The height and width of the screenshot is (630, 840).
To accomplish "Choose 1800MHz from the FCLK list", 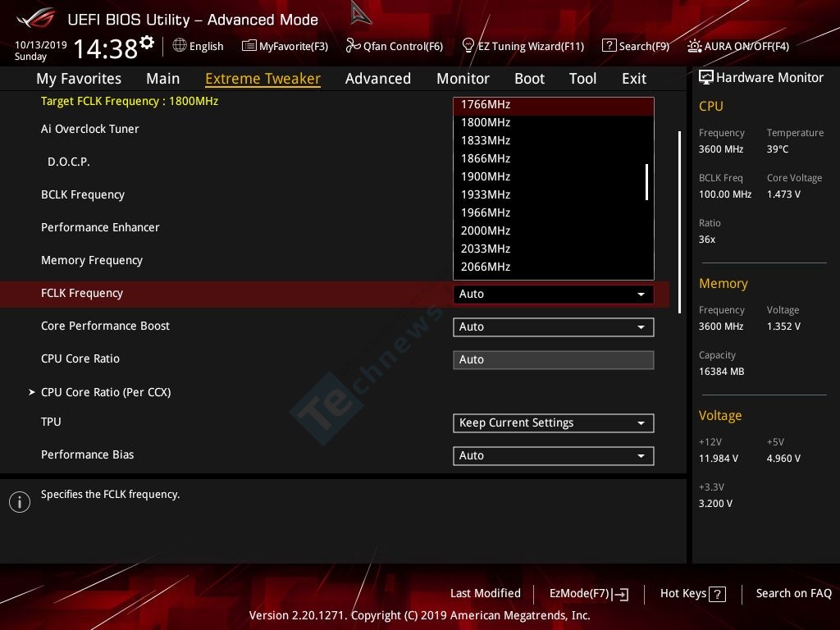I will (554, 123).
